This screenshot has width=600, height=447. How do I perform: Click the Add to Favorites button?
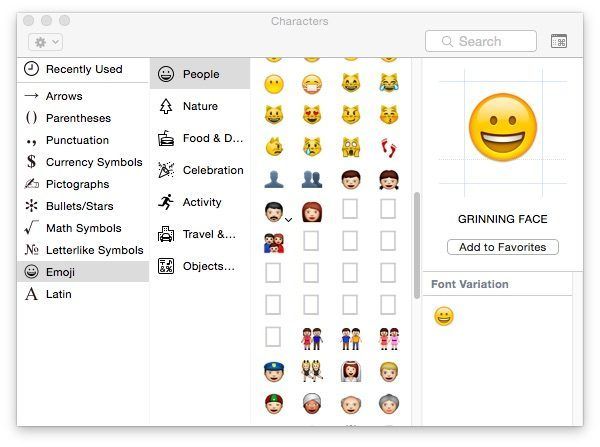point(503,247)
